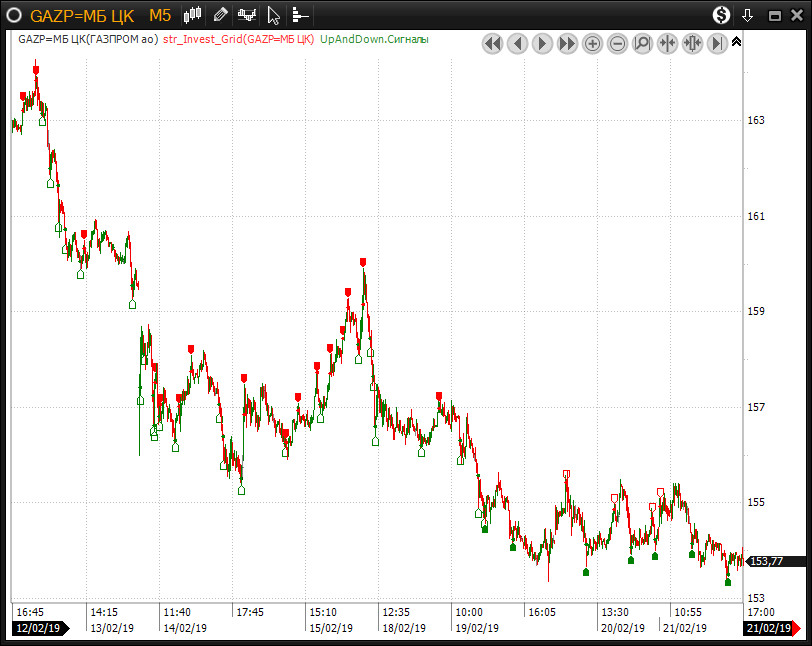The width and height of the screenshot is (812, 646).
Task: Click the magnifying glass zoom area button
Action: click(x=642, y=44)
